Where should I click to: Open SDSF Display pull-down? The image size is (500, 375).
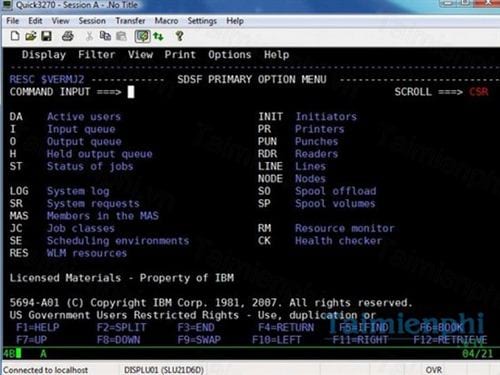44,55
